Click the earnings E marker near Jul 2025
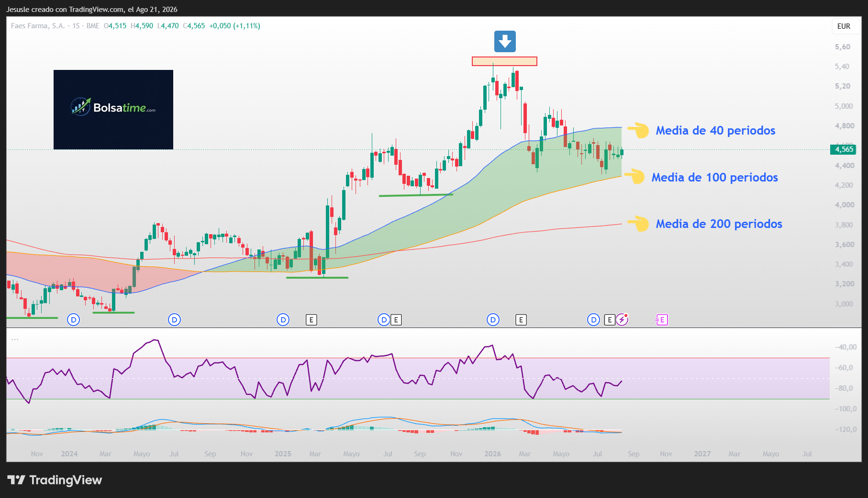The width and height of the screenshot is (868, 498). pos(396,320)
